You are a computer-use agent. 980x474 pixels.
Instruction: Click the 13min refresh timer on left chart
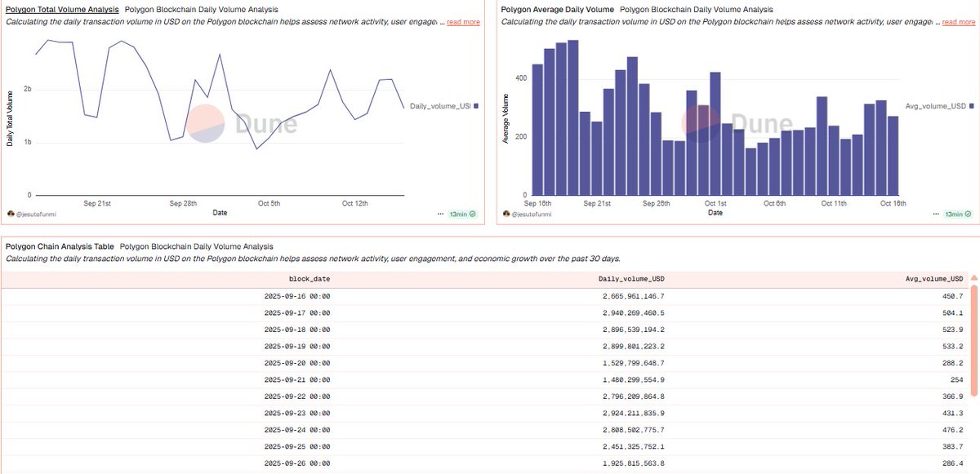[x=460, y=214]
